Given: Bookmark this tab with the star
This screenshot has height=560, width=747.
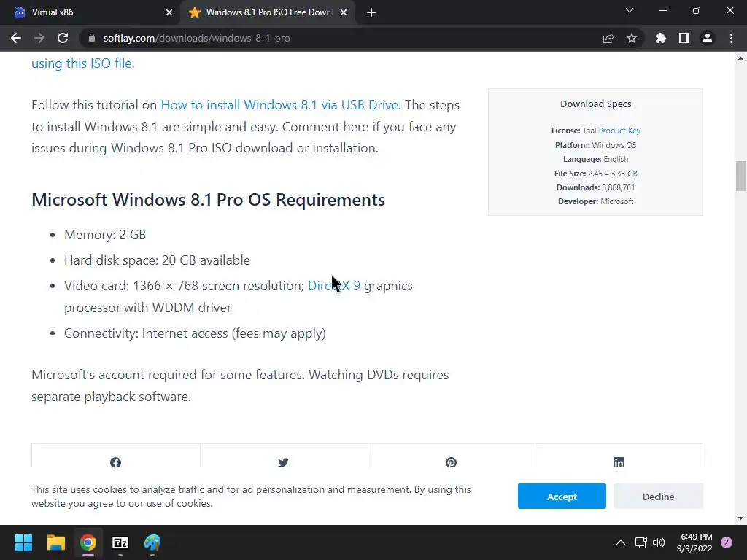Looking at the screenshot, I should (x=632, y=38).
